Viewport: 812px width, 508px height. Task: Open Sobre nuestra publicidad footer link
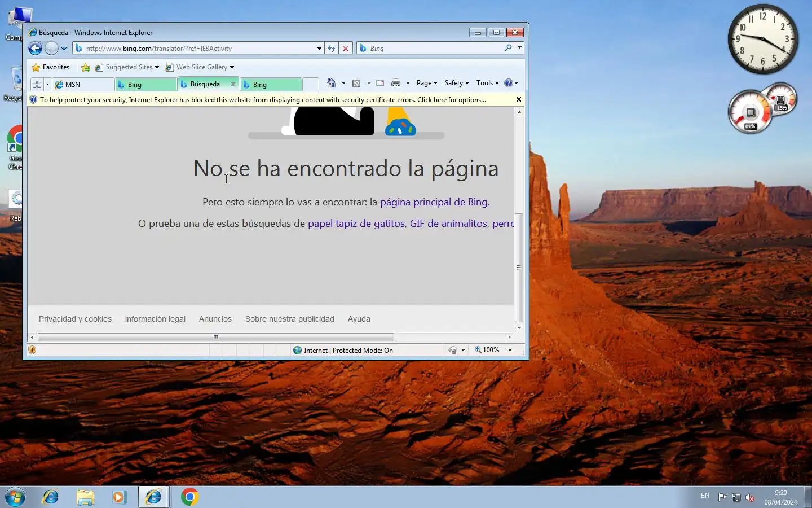point(290,319)
